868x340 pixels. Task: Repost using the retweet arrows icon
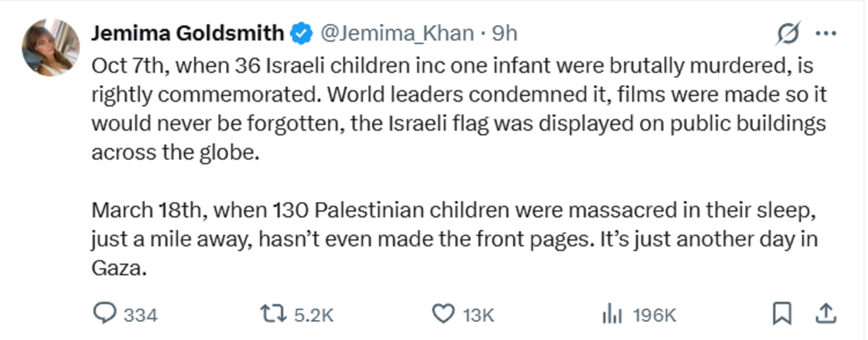273,313
